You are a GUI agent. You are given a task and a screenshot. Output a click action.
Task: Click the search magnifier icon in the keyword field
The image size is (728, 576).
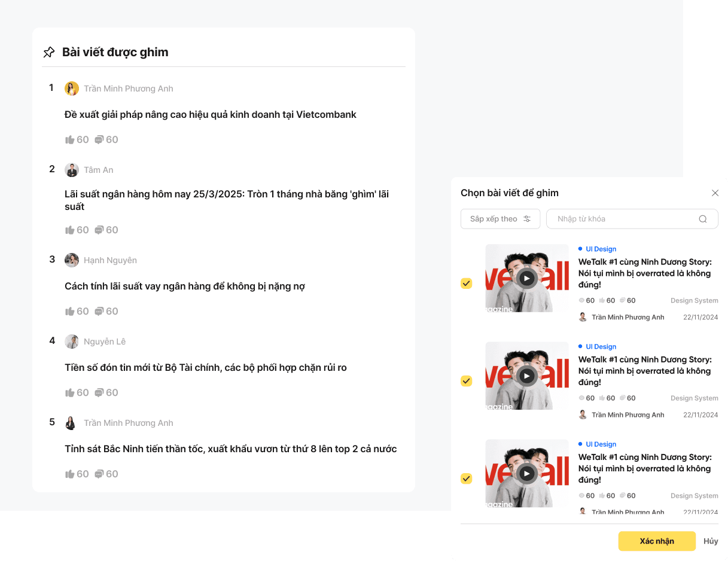(x=703, y=219)
